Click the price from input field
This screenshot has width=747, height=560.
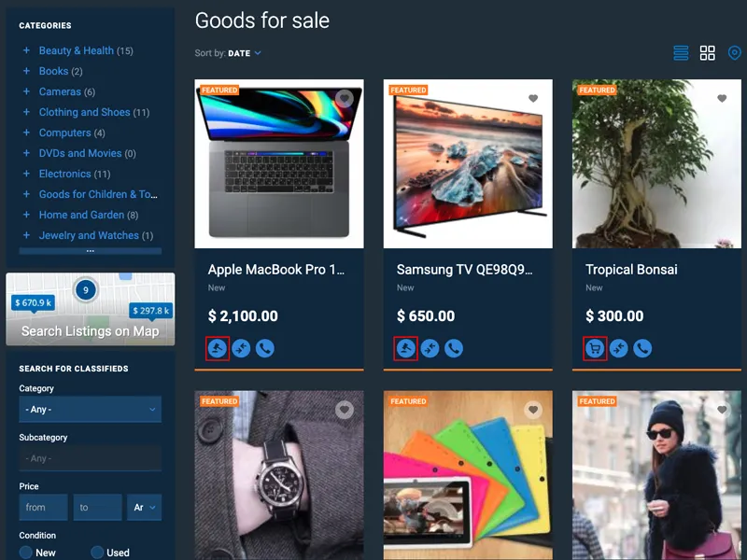43,507
